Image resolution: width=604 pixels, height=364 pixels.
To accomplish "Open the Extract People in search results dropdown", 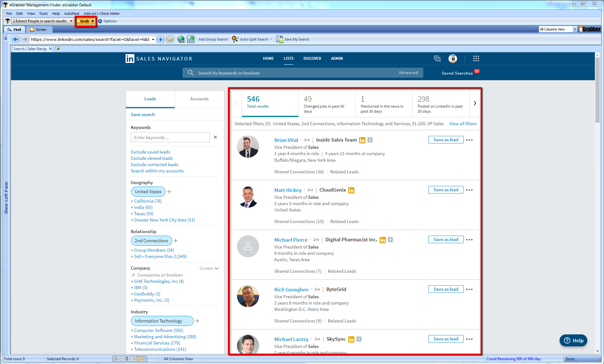I will [71, 21].
